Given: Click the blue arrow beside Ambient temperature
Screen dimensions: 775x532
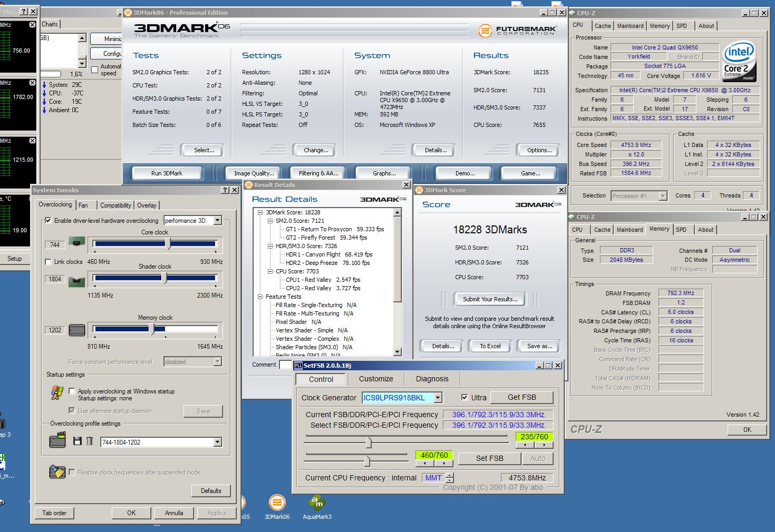Looking at the screenshot, I should pos(44,110).
